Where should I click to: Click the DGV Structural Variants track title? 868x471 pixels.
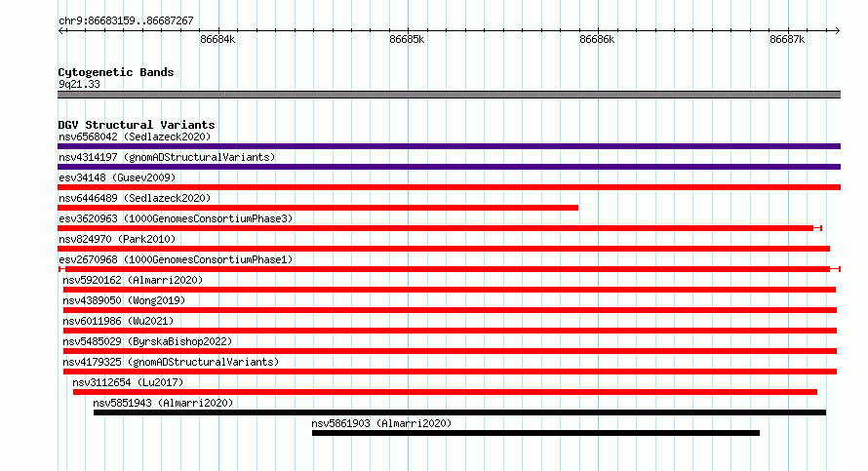click(x=137, y=125)
